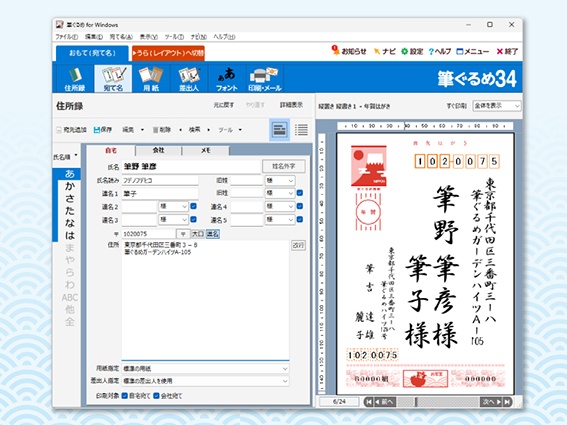
Task: Open the 差出人 sender icon
Action: coord(189,79)
